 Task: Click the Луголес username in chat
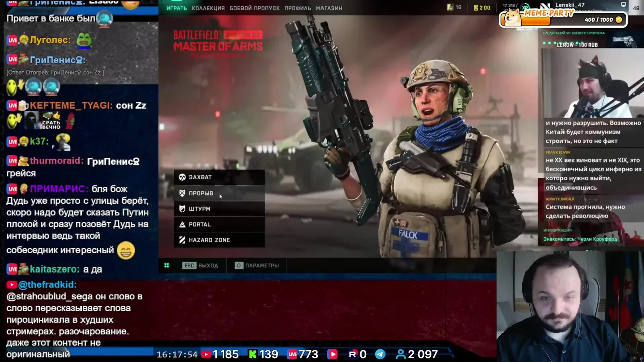point(50,40)
